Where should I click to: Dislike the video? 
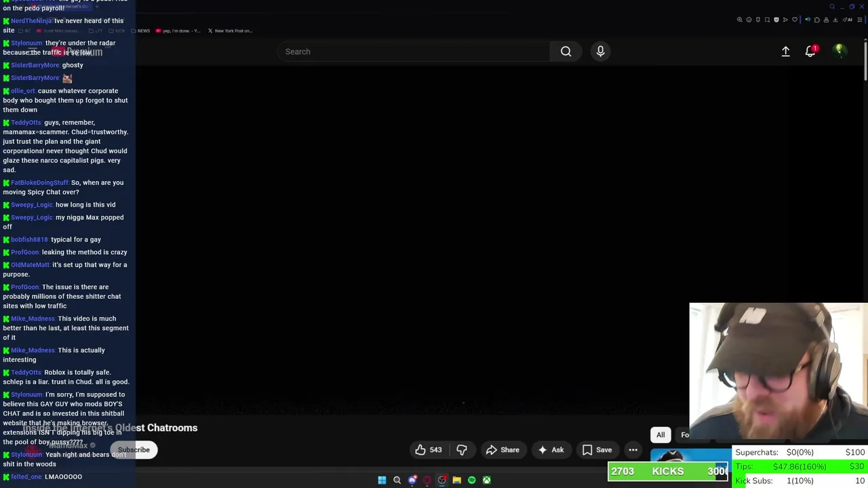point(462,450)
